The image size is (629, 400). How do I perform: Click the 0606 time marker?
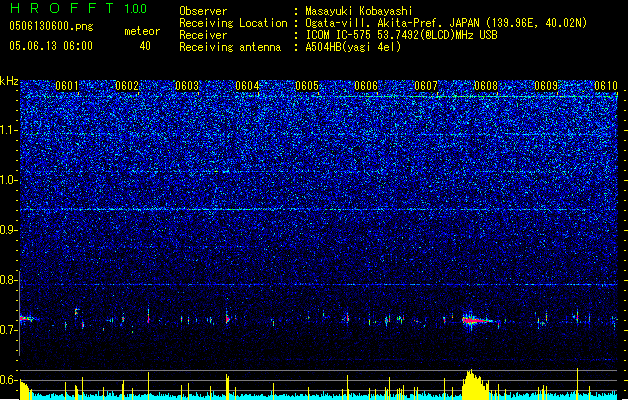point(366,86)
